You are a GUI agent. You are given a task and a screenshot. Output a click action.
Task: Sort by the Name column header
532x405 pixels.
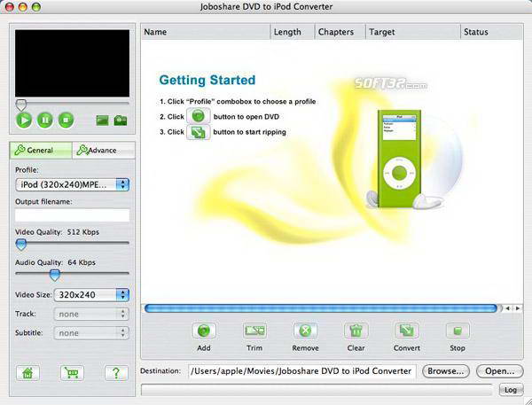pyautogui.click(x=206, y=32)
